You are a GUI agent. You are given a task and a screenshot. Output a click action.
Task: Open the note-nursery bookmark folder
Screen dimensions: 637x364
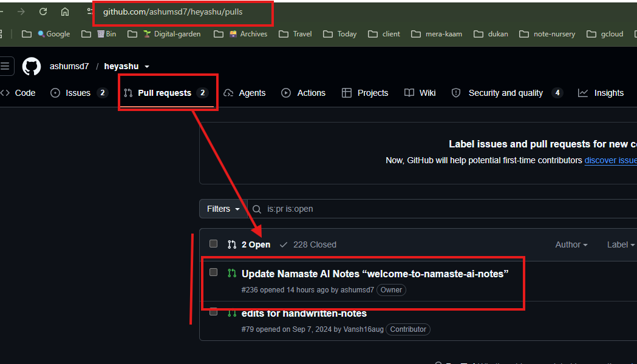tap(547, 34)
